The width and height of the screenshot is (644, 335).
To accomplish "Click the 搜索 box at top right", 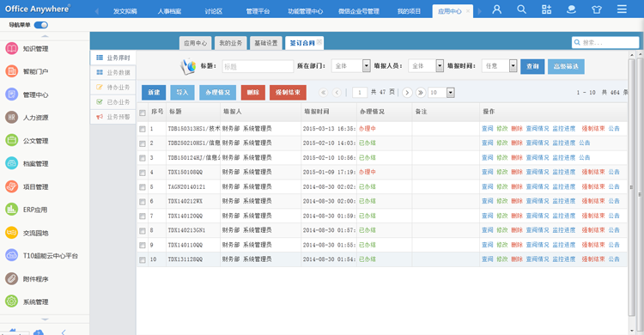I will click(x=605, y=42).
